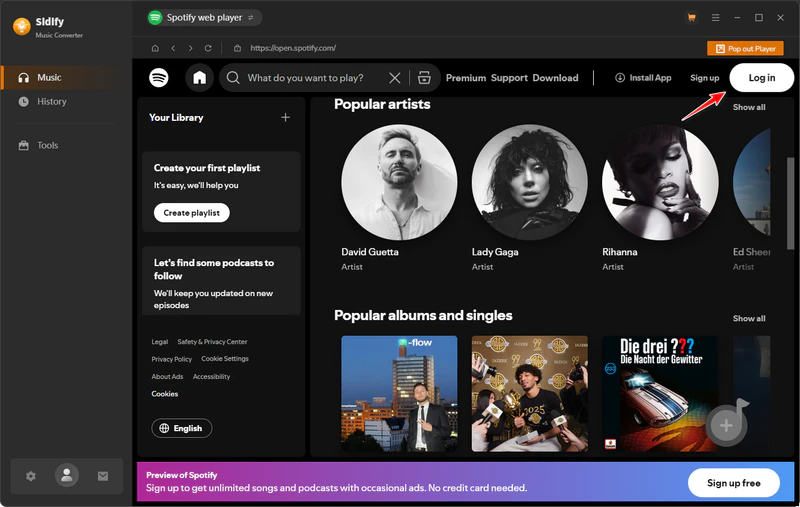800x507 pixels.
Task: Open the Legal footer link
Action: [160, 342]
